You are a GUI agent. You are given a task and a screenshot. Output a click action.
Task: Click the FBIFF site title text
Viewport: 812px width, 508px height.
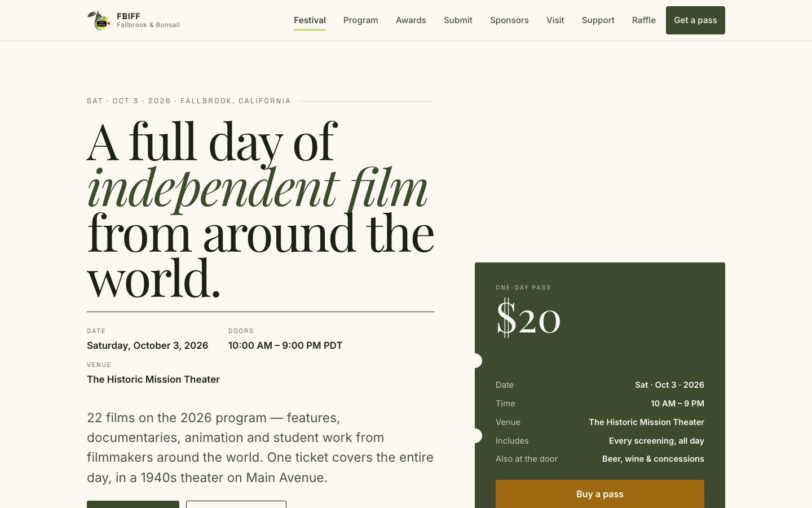pyautogui.click(x=129, y=16)
